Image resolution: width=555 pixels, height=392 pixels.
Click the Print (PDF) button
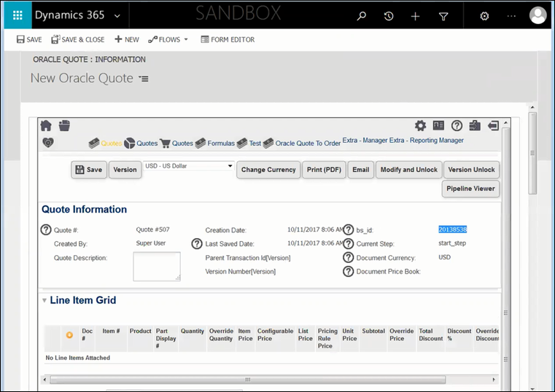324,170
